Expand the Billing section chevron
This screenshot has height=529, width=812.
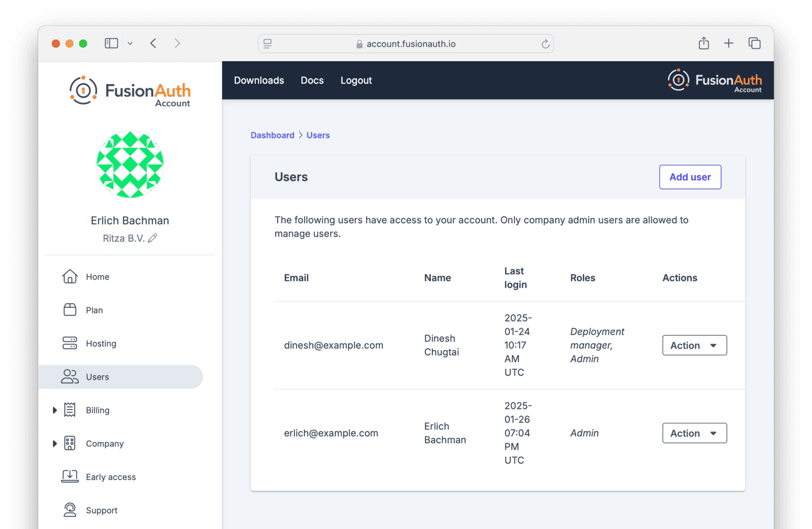(55, 410)
